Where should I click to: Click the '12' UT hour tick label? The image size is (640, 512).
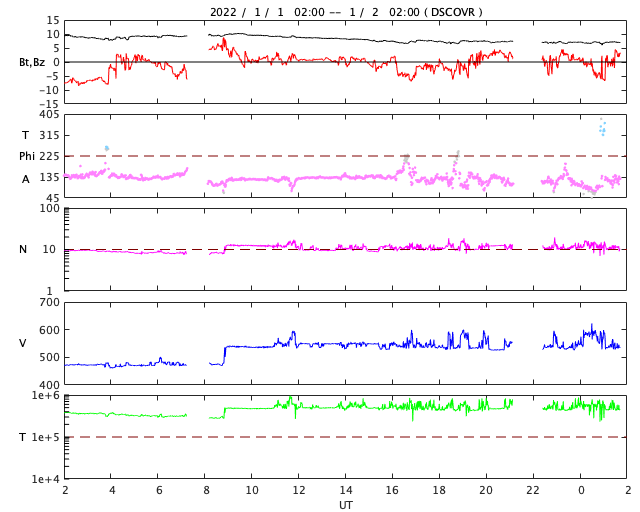(x=299, y=490)
